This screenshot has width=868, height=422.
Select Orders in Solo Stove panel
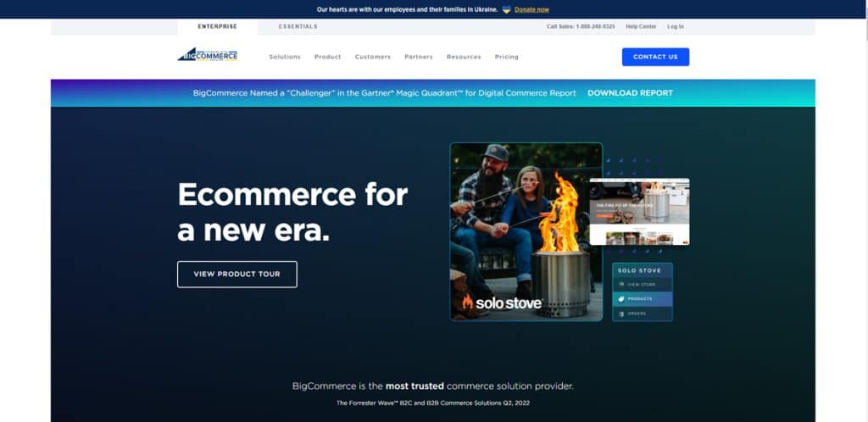[x=643, y=314]
